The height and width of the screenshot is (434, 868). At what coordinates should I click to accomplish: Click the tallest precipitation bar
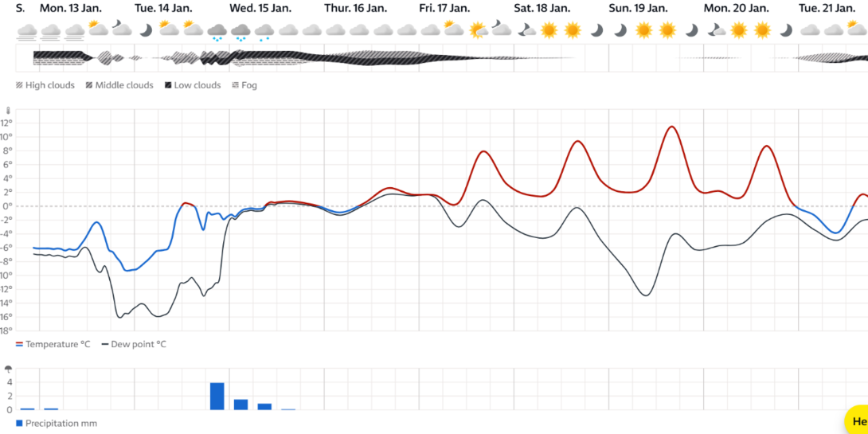(217, 397)
